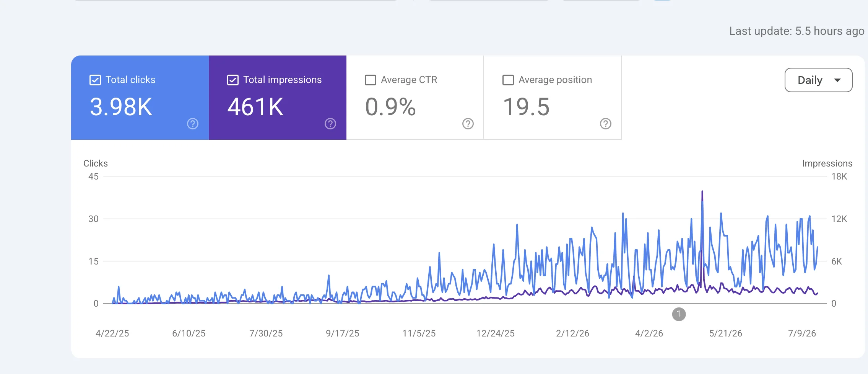
Task: Click the 45 clicks axis label
Action: pyautogui.click(x=94, y=176)
